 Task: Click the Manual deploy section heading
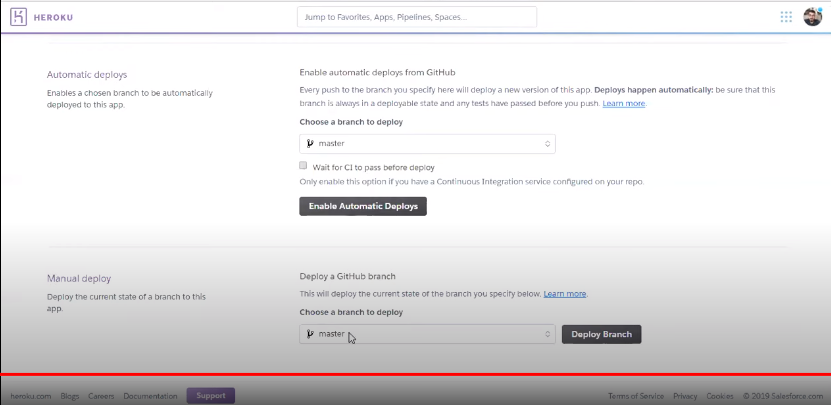tap(79, 278)
